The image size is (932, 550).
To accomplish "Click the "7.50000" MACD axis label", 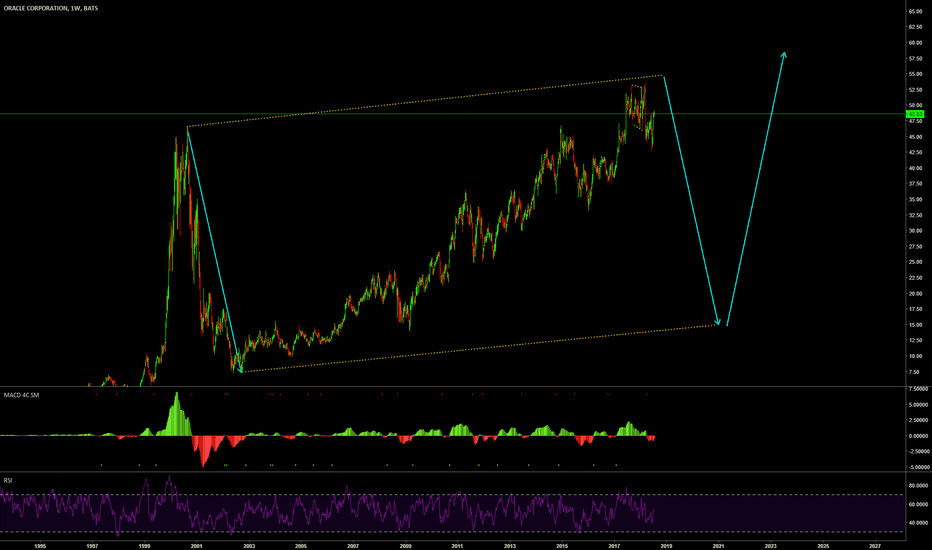I will pos(918,389).
